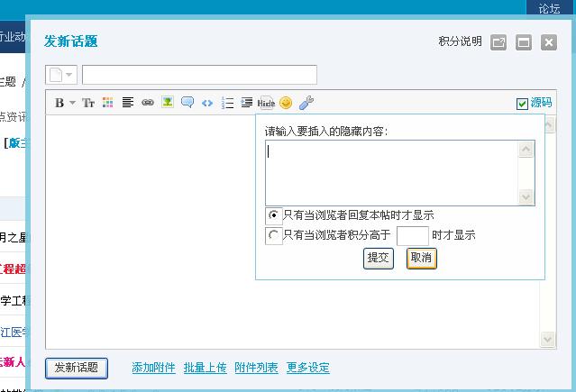The image size is (576, 392).
Task: Select the points-threshold radio option
Action: pos(274,235)
